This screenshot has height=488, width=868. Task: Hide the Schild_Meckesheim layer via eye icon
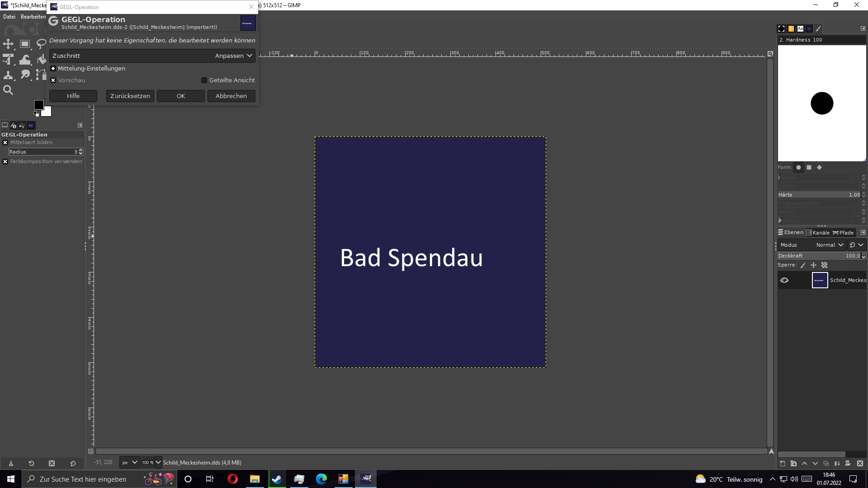tap(784, 280)
